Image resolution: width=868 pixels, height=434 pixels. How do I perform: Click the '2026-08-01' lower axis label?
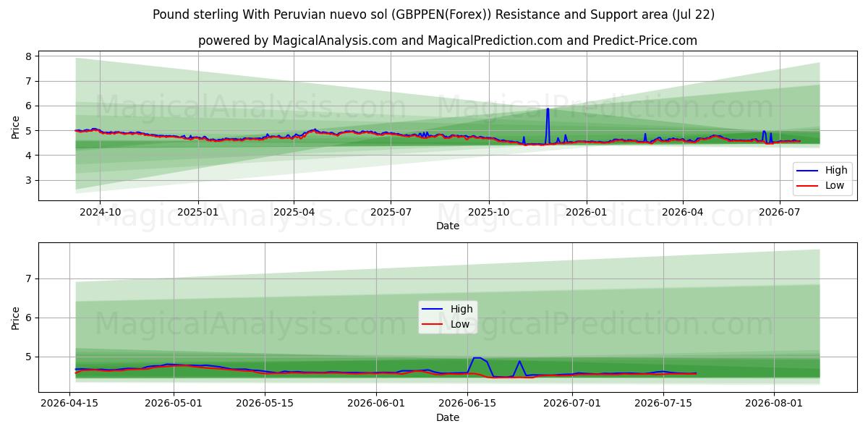pos(775,404)
